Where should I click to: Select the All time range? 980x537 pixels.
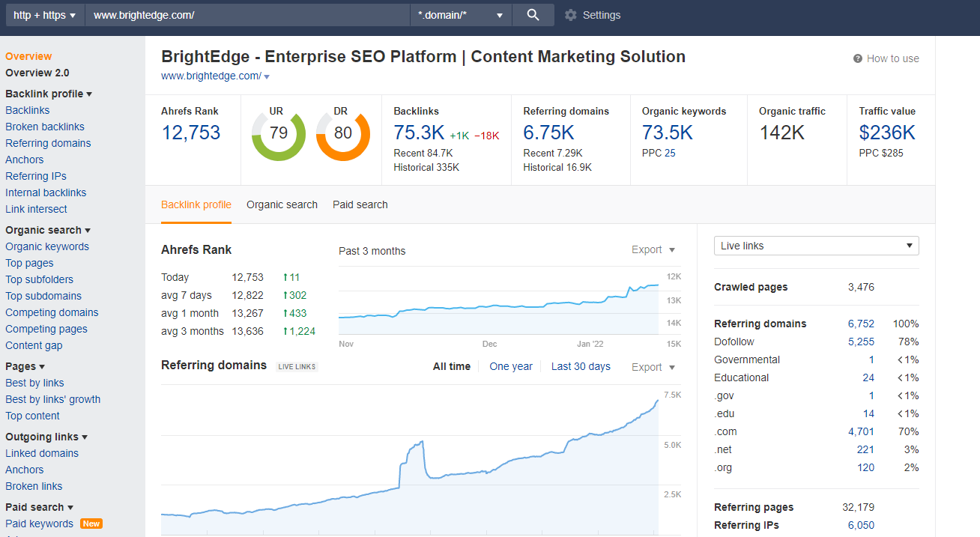[x=452, y=366]
